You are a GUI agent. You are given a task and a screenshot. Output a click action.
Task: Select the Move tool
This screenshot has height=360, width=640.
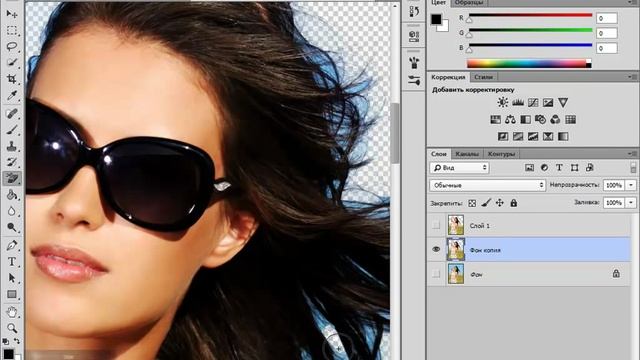[x=11, y=13]
